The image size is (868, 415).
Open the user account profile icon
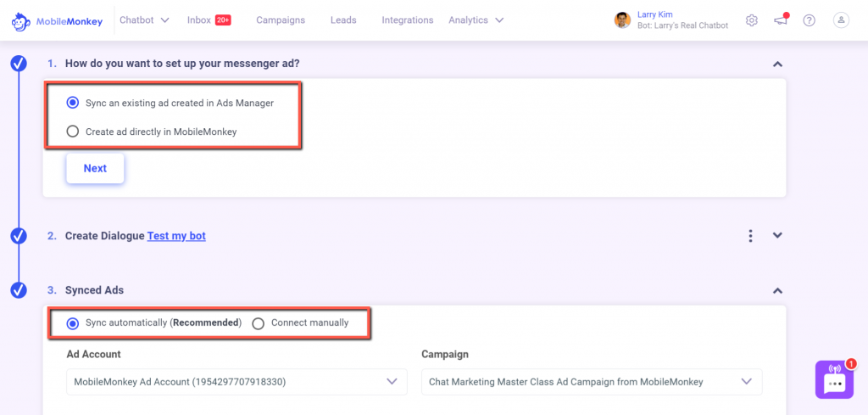coord(841,20)
